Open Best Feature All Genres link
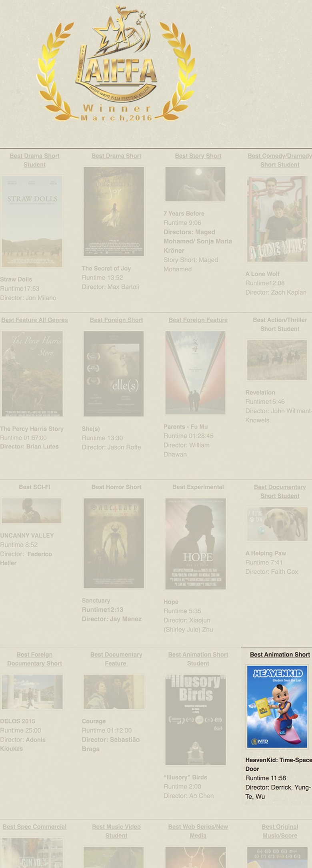This screenshot has height=868, width=312. click(34, 320)
